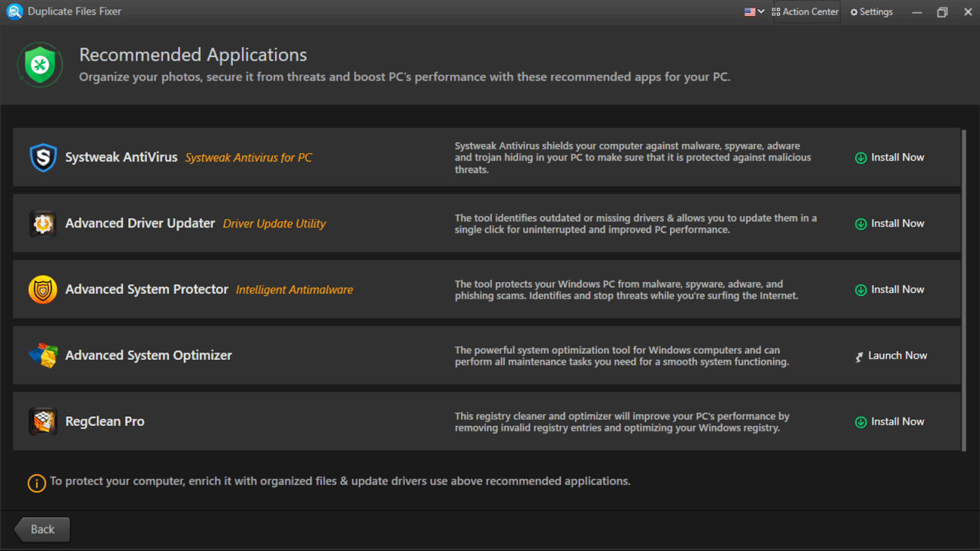Screen dimensions: 980x551
Task: Select the RegClean Pro title
Action: pos(105,422)
